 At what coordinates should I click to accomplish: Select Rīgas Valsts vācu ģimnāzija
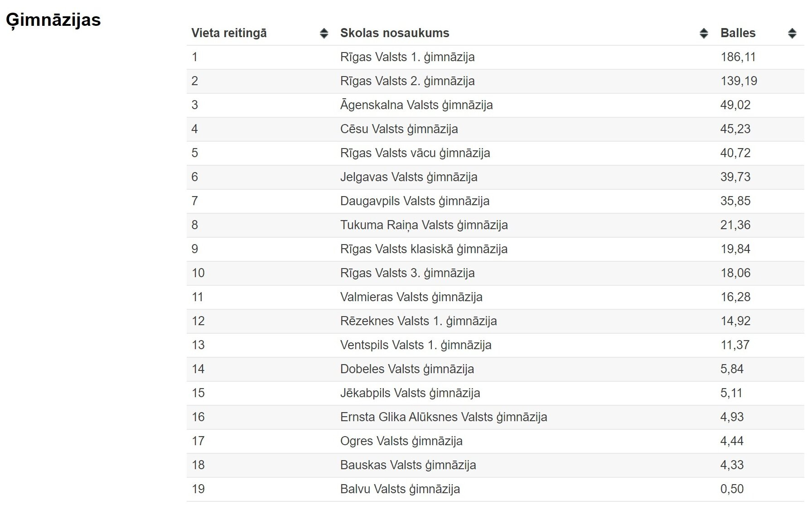click(415, 153)
